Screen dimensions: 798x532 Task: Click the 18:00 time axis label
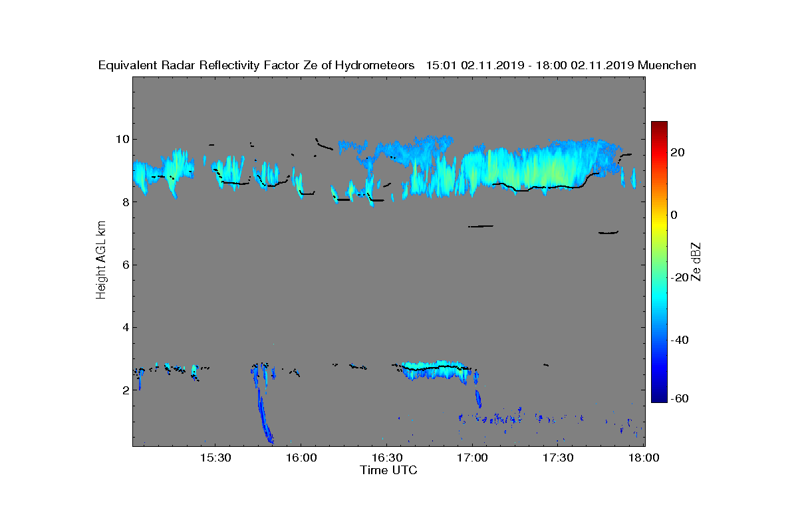click(643, 458)
